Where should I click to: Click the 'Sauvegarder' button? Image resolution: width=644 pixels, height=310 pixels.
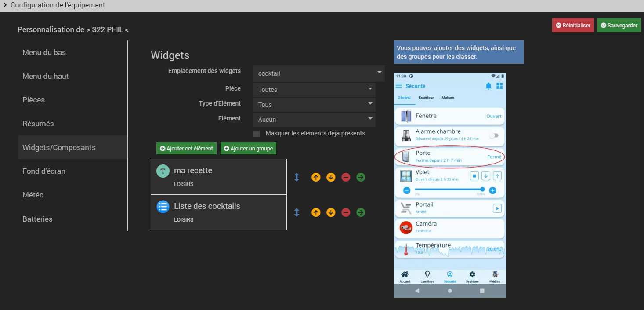click(x=619, y=26)
